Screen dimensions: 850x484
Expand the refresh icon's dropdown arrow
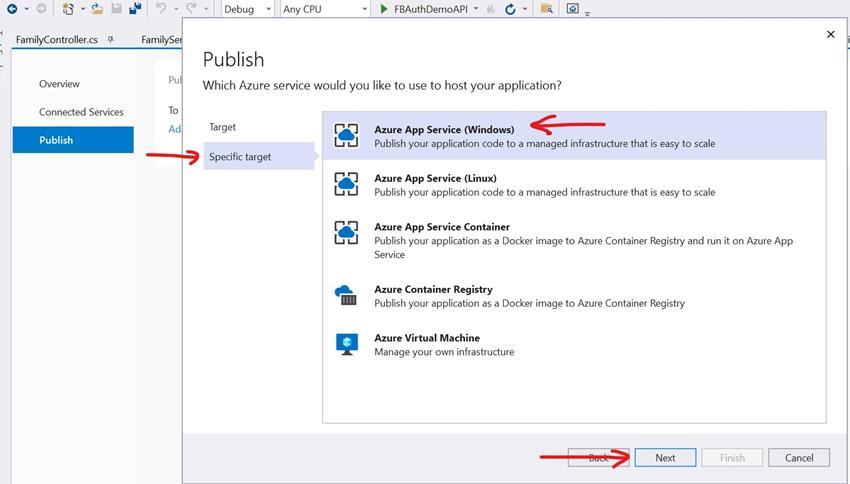click(x=524, y=9)
